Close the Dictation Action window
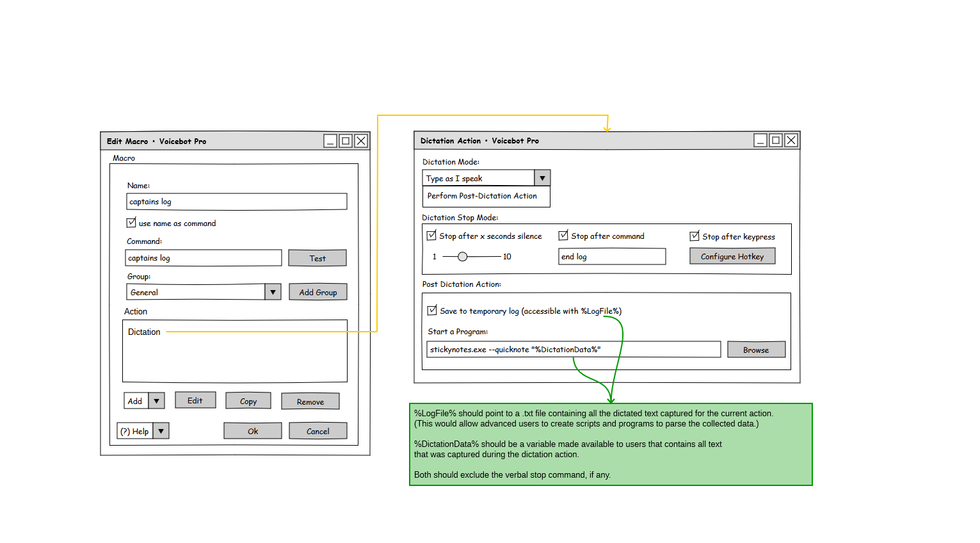This screenshot has height=543, width=980. [791, 140]
